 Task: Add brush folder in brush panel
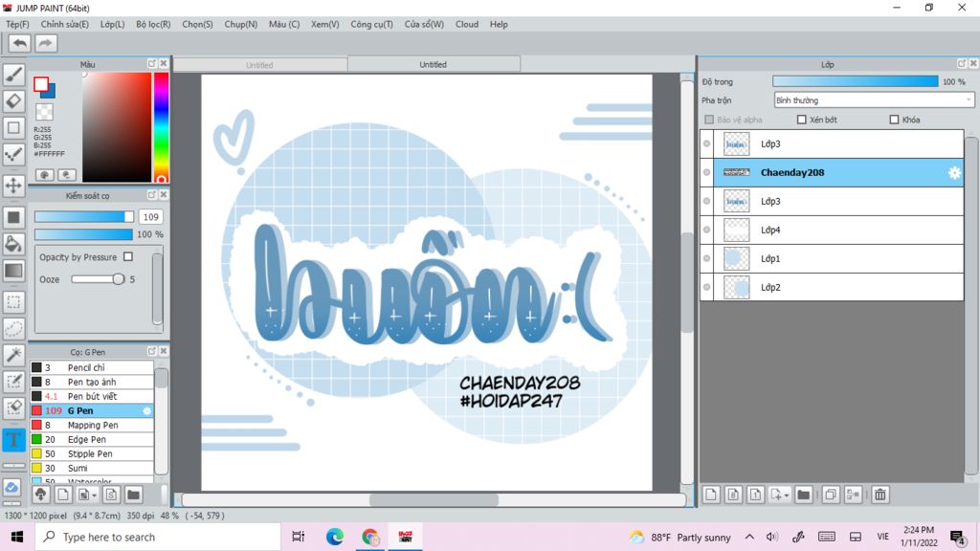point(133,495)
